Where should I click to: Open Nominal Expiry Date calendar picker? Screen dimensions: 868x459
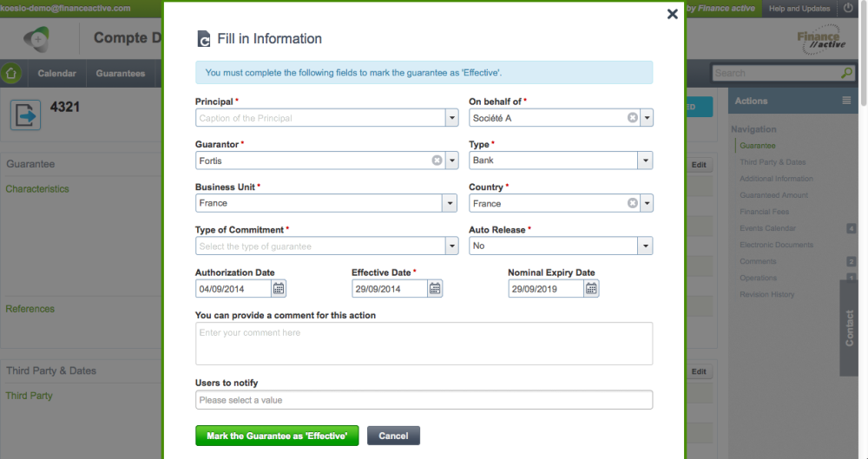591,288
